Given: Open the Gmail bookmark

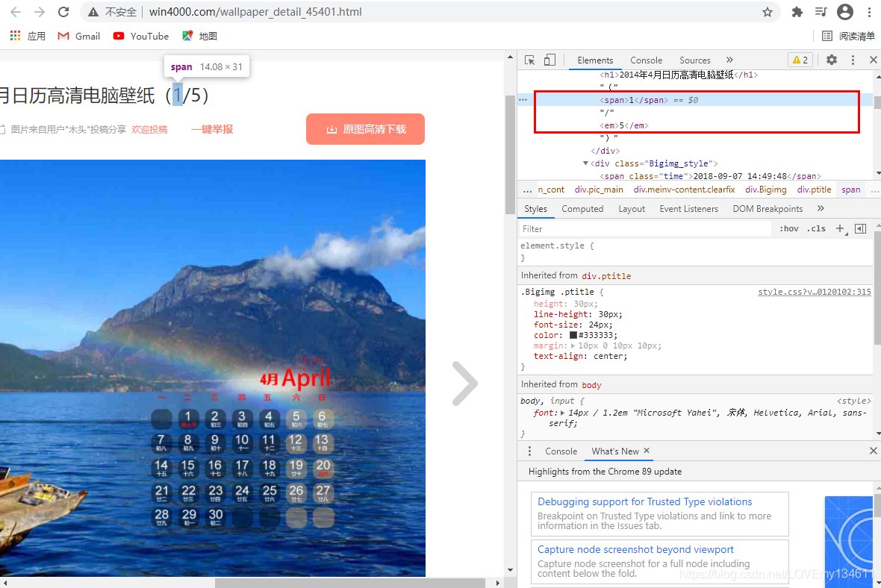Looking at the screenshot, I should coord(78,36).
